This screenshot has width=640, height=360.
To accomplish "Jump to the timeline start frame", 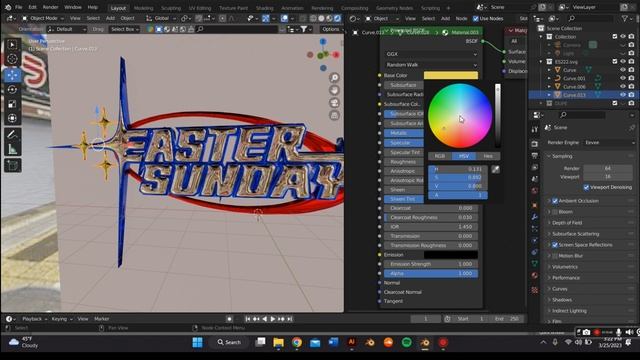I will [x=248, y=319].
